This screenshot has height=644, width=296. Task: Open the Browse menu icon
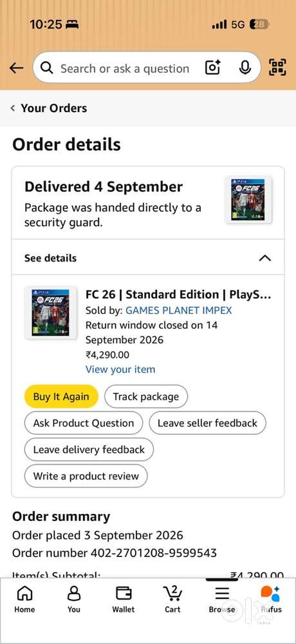pyautogui.click(x=222, y=599)
